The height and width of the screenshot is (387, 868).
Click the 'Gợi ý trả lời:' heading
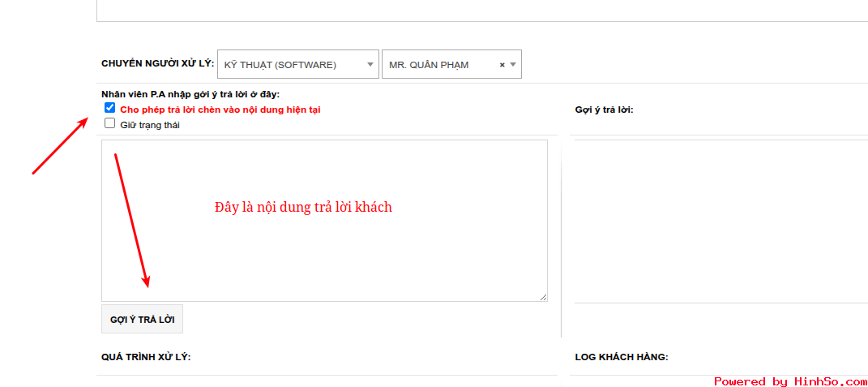tap(604, 110)
